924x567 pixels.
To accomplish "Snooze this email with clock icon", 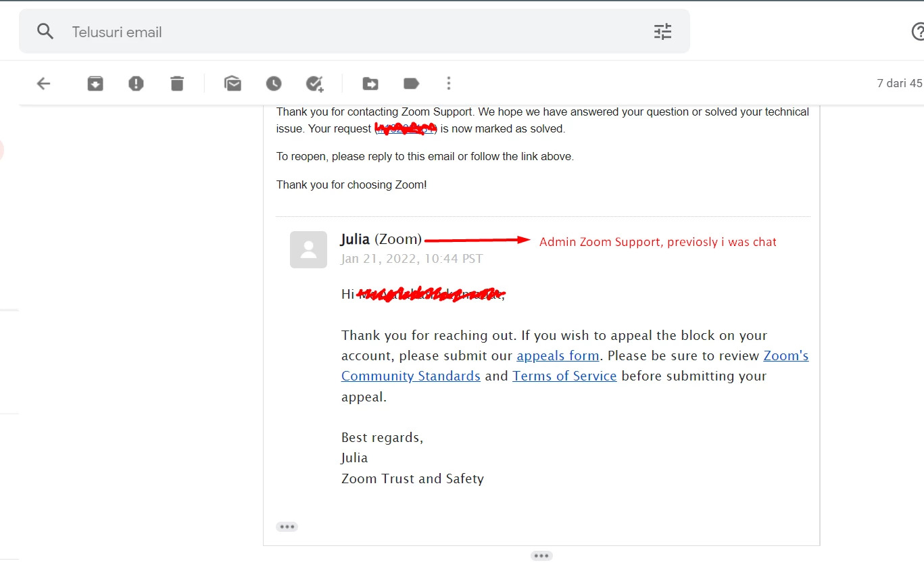I will tap(273, 84).
